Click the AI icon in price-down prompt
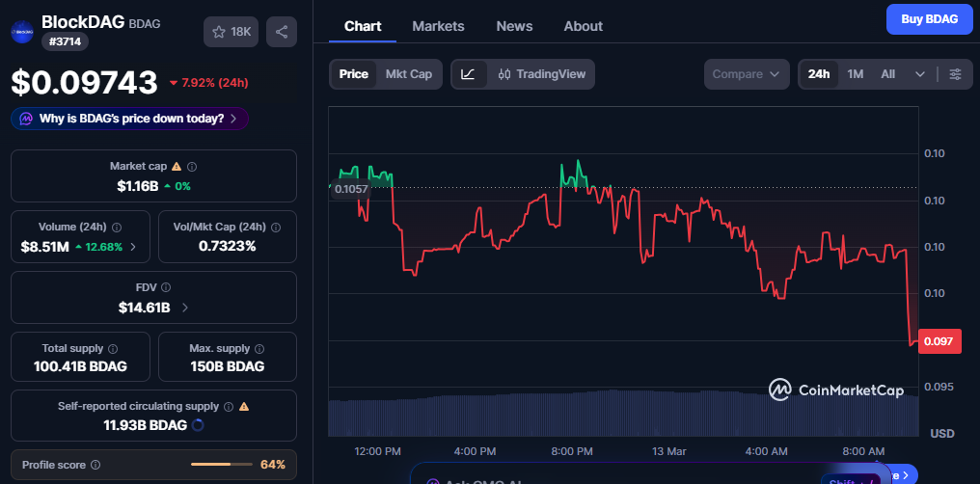 coord(26,119)
